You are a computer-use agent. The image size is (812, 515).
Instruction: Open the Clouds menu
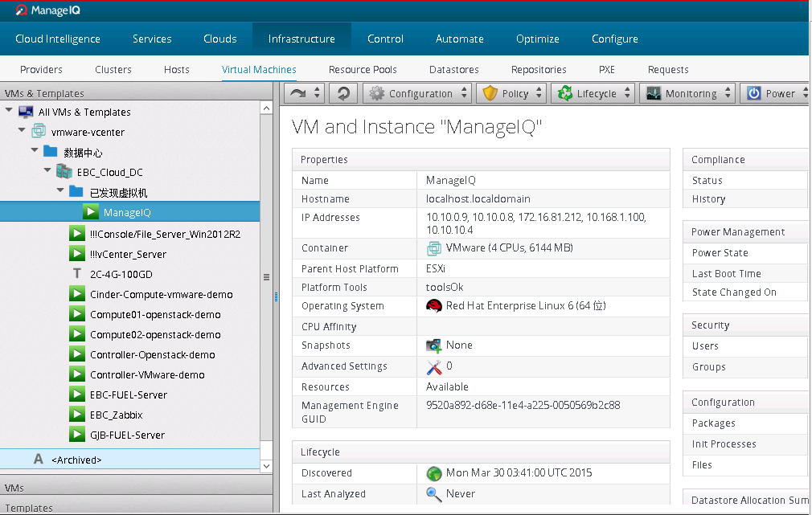pyautogui.click(x=220, y=39)
